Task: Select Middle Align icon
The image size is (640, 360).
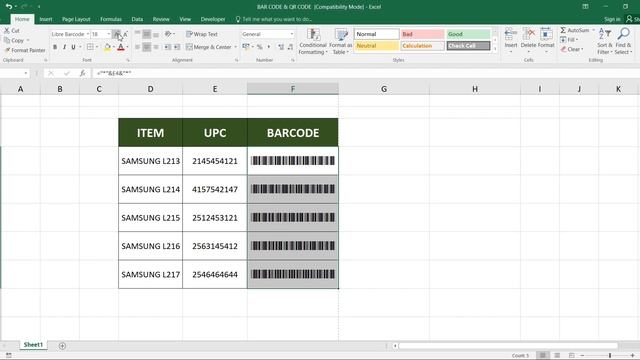Action: pyautogui.click(x=147, y=34)
